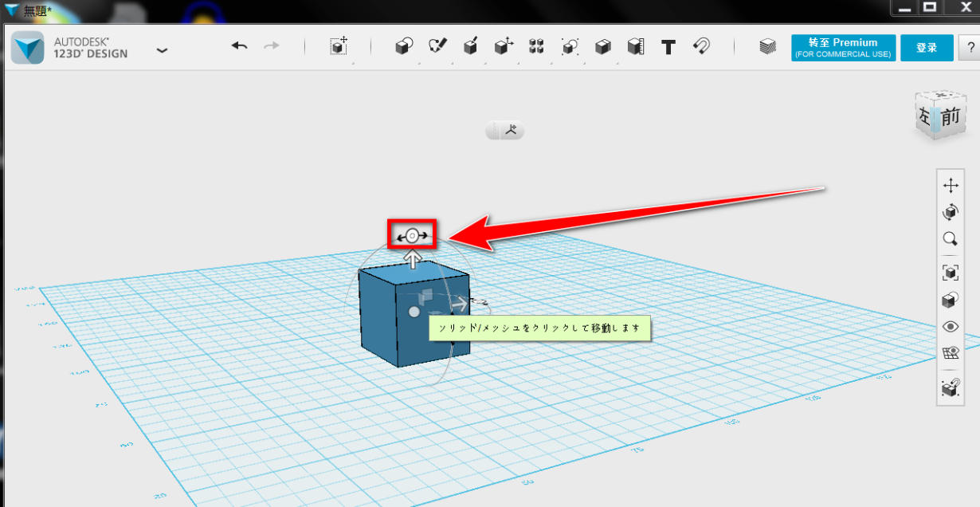This screenshot has height=507, width=980.
Task: Click the right arrow manipulator beside the cube
Action: pyautogui.click(x=460, y=305)
